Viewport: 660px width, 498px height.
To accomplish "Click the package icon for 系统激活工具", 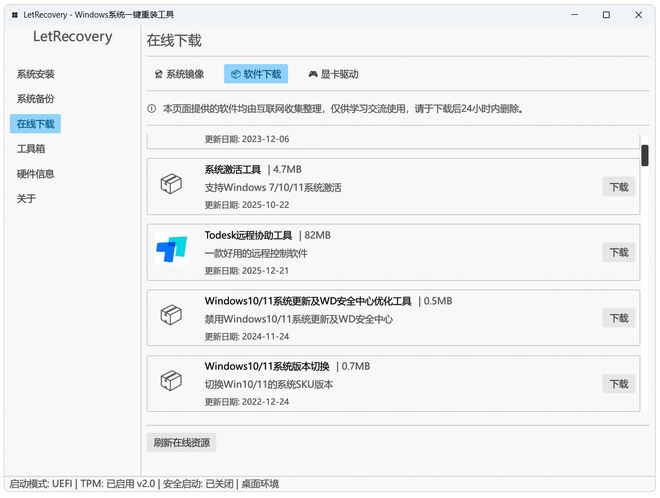I will [171, 184].
